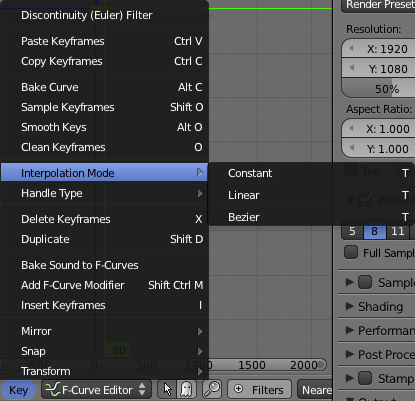Image resolution: width=415 pixels, height=401 pixels.
Task: Click the F-Curve editor curve icon
Action: point(53,389)
